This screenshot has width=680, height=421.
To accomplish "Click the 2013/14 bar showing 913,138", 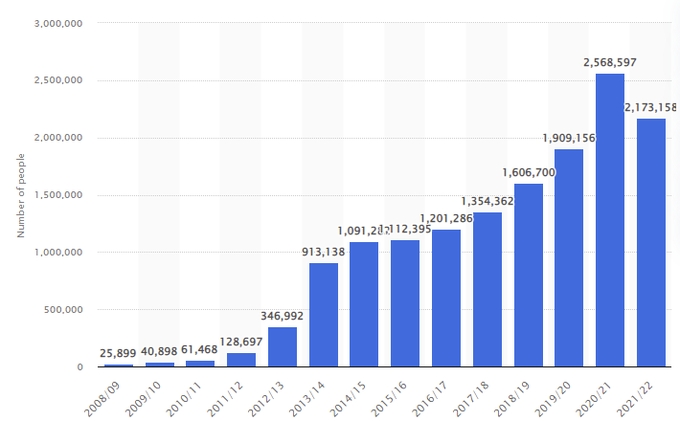I will tap(323, 315).
